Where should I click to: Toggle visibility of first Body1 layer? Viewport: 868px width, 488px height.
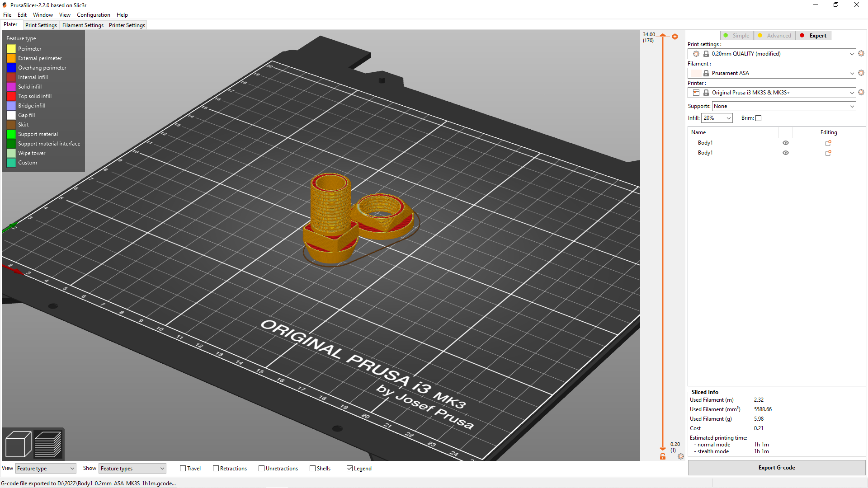click(786, 142)
